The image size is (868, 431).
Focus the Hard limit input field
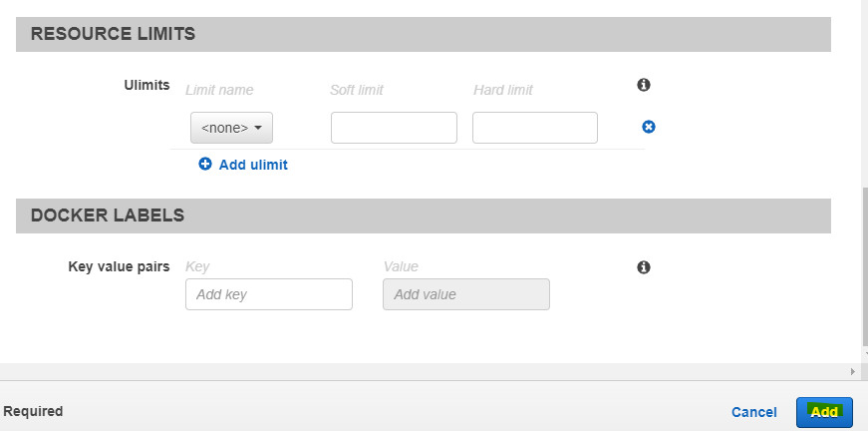pyautogui.click(x=535, y=128)
